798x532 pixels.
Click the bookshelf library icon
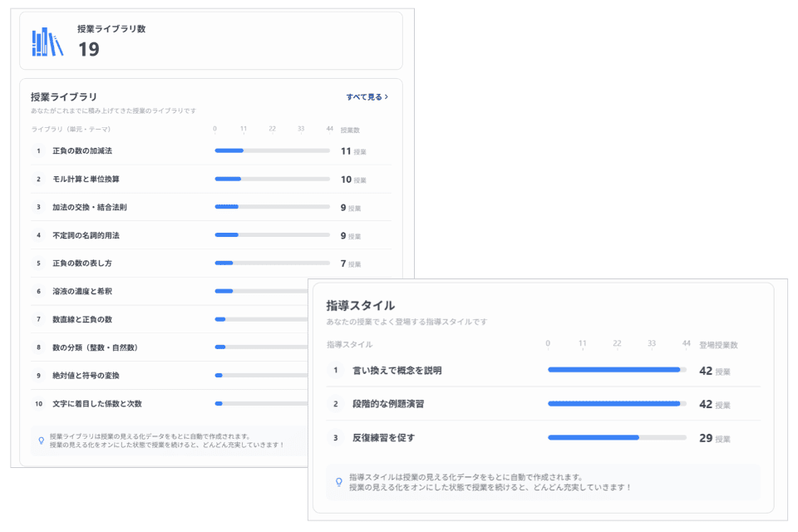tap(47, 42)
